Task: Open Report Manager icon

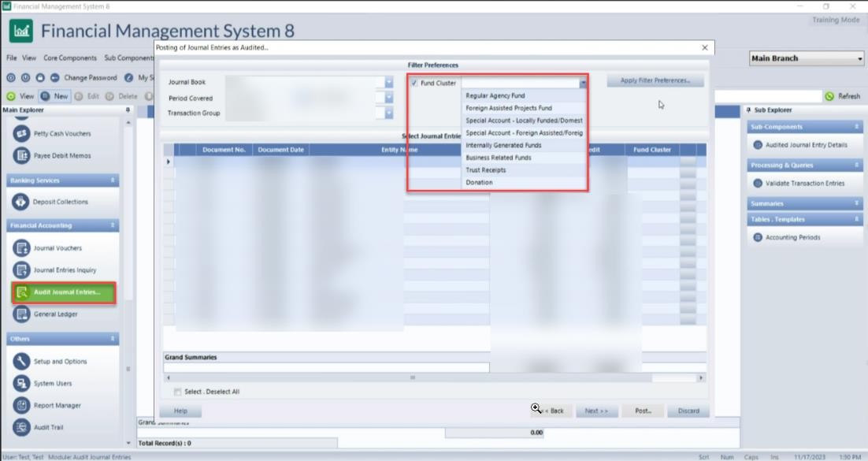Action: (21, 405)
